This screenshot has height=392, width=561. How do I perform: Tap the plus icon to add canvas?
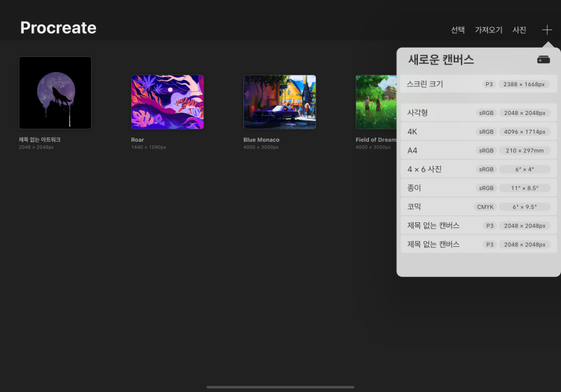546,30
